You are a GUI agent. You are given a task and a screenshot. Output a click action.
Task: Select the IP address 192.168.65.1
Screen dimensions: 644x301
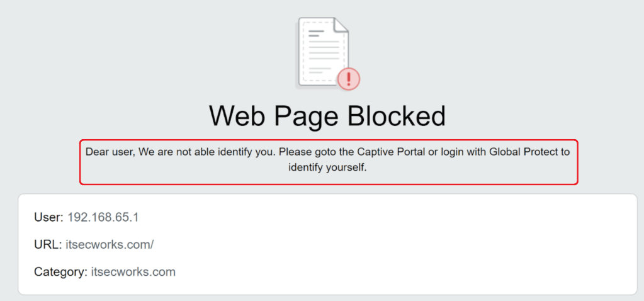[x=103, y=217]
